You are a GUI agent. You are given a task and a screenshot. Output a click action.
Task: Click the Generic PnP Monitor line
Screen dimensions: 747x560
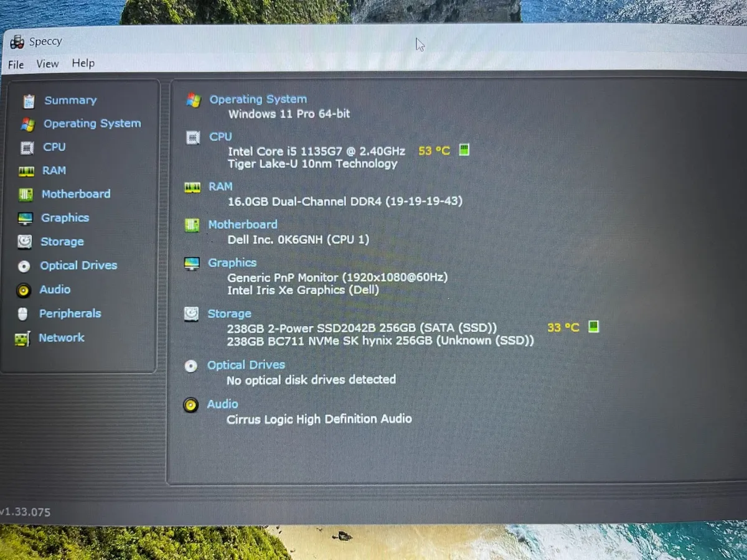337,278
